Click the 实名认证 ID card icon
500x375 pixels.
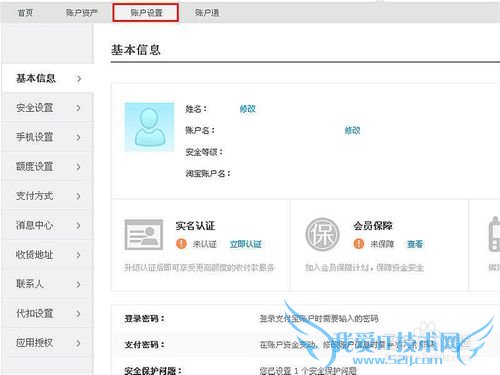click(144, 235)
